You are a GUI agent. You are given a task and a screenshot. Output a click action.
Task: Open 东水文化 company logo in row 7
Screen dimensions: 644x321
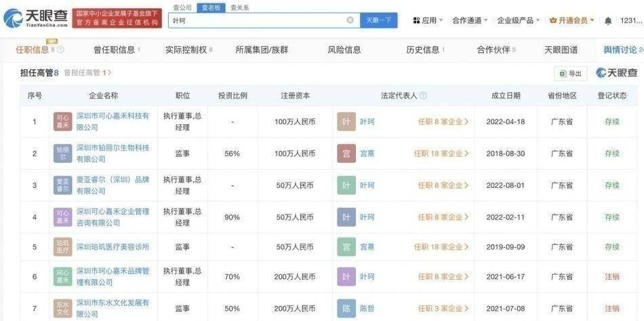pos(63,308)
